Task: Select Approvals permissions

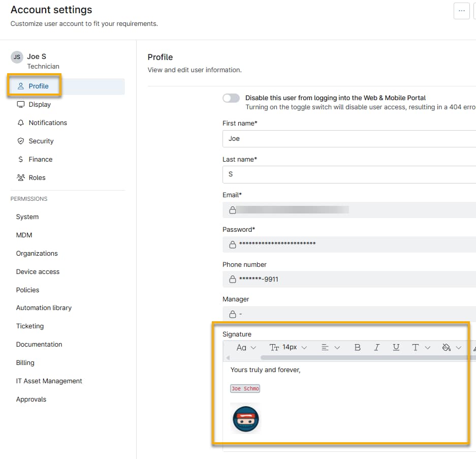Action: tap(31, 399)
